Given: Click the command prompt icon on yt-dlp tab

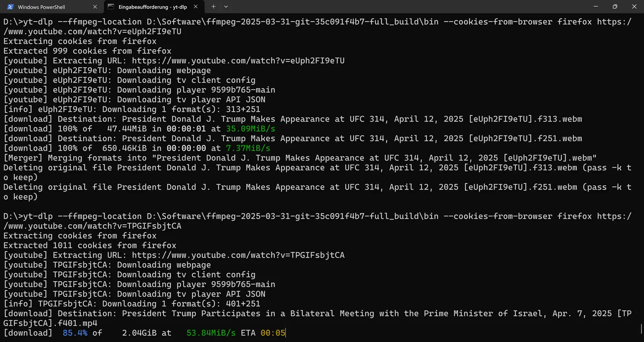Looking at the screenshot, I should point(111,7).
